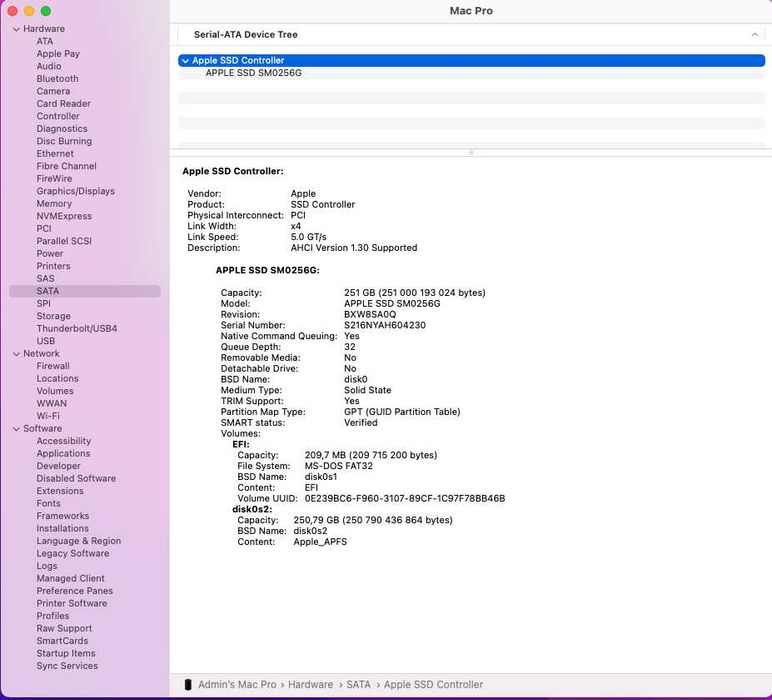The width and height of the screenshot is (772, 700).
Task: Open Installations in sidebar
Action: click(63, 529)
